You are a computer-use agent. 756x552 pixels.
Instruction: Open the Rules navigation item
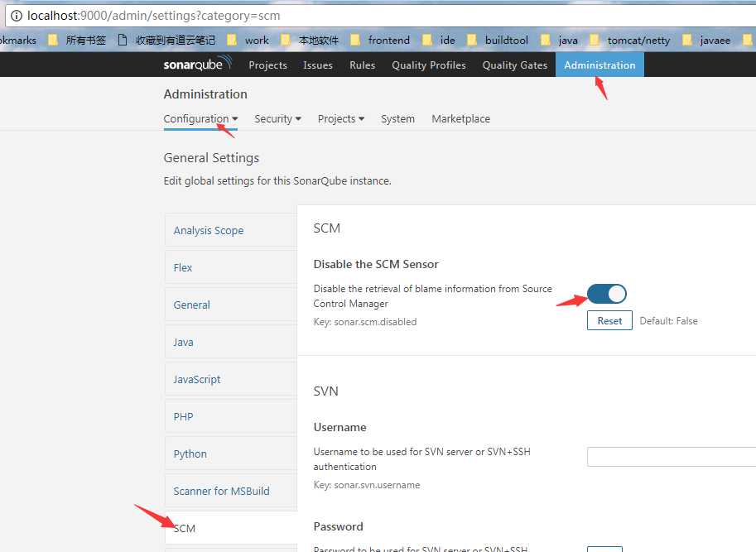362,65
